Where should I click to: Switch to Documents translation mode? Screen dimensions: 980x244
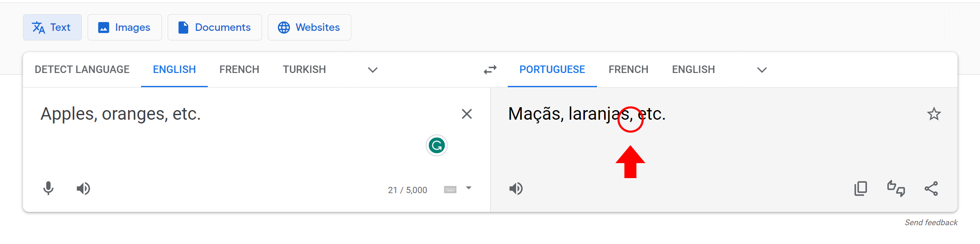click(x=214, y=27)
